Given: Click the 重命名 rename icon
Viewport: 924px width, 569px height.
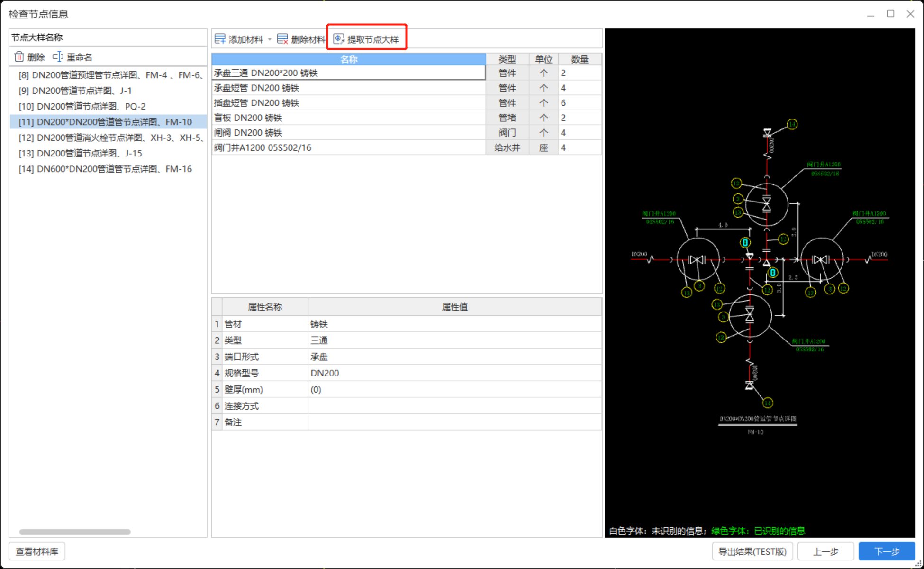Looking at the screenshot, I should coord(58,57).
